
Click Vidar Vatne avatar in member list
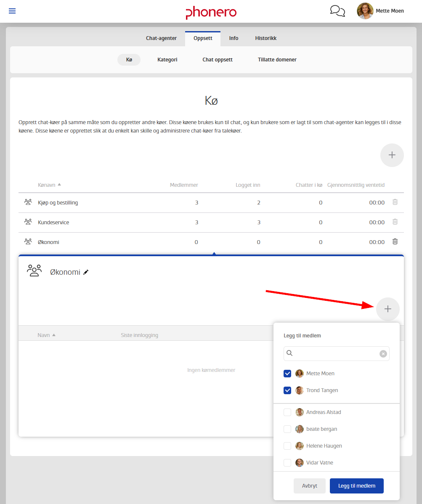pyautogui.click(x=300, y=462)
